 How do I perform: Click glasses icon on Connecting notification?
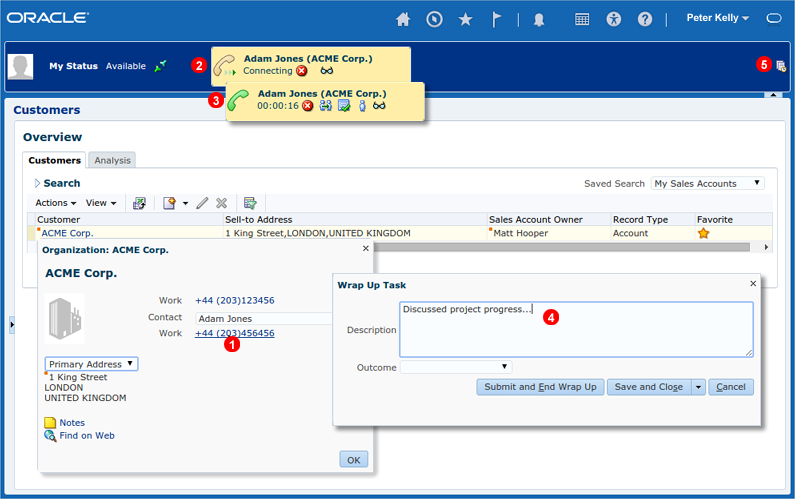(x=327, y=70)
